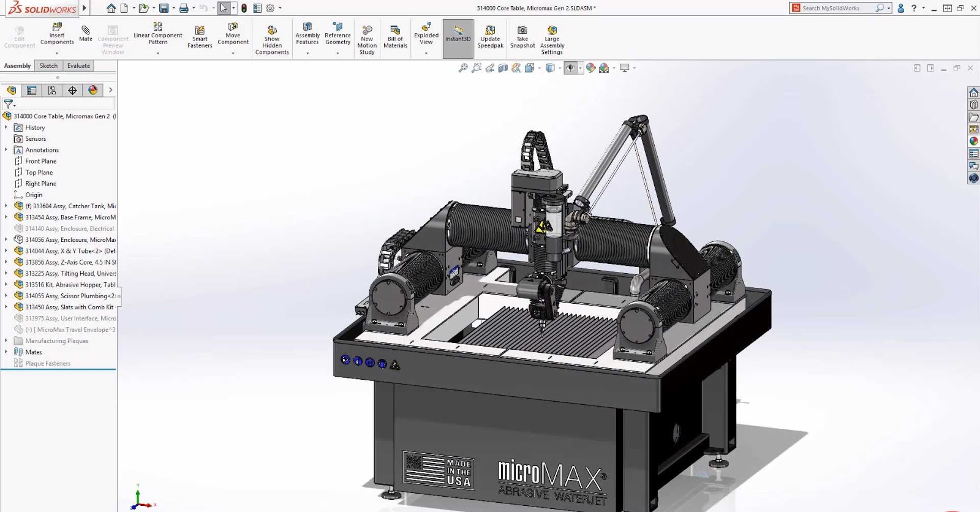Open dropdown arrow under Insert Components

[57, 53]
